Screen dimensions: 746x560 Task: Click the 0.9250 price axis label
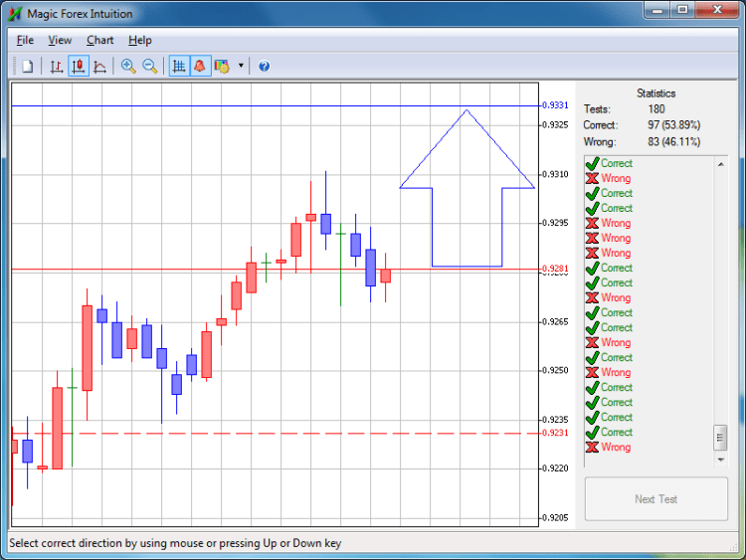coord(555,370)
